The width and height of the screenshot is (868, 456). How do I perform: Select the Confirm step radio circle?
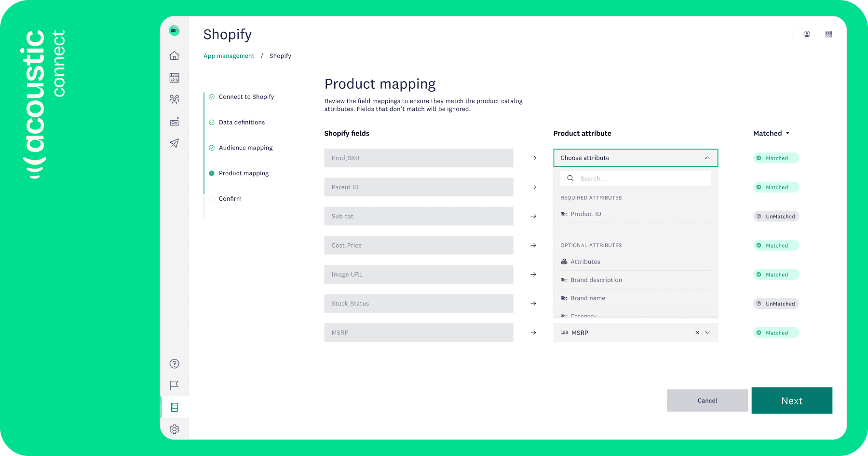tap(211, 198)
